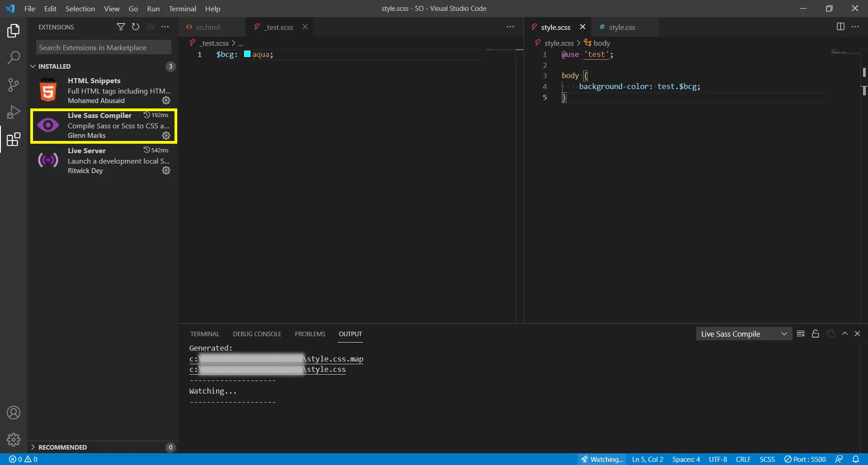Open the Search view in activity bar
868x465 pixels.
[x=14, y=58]
